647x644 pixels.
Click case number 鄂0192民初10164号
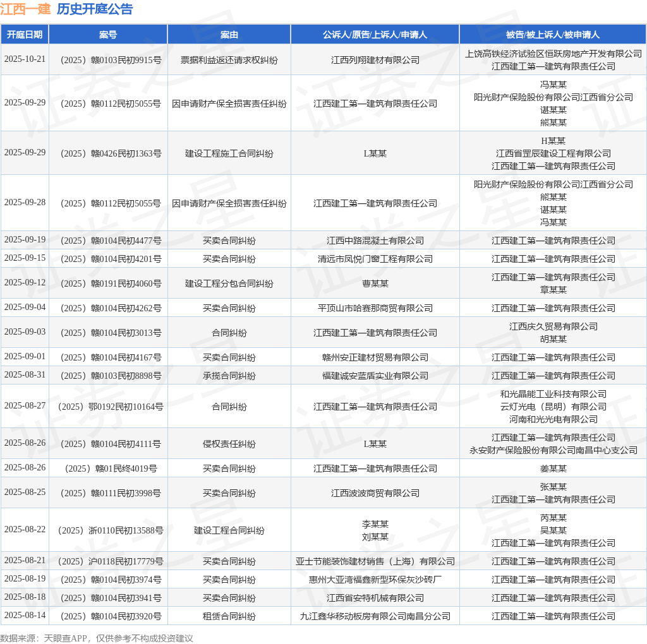pyautogui.click(x=111, y=407)
